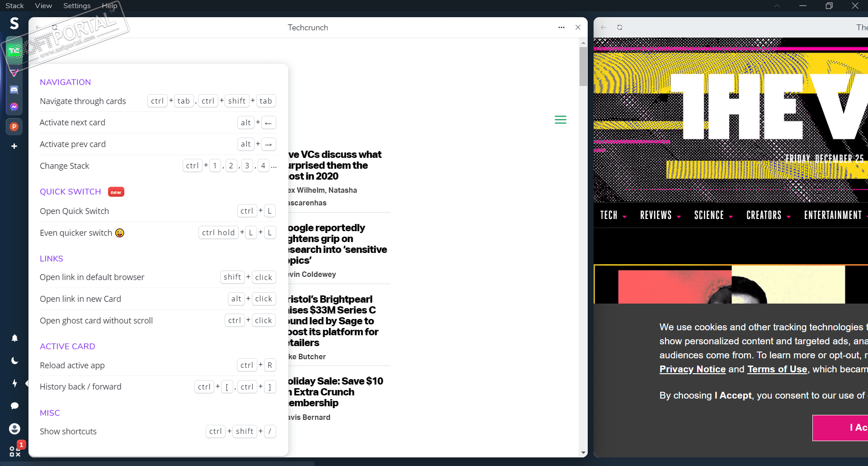Click 'Open link in new Card' label
This screenshot has height=466, width=868.
pos(80,299)
